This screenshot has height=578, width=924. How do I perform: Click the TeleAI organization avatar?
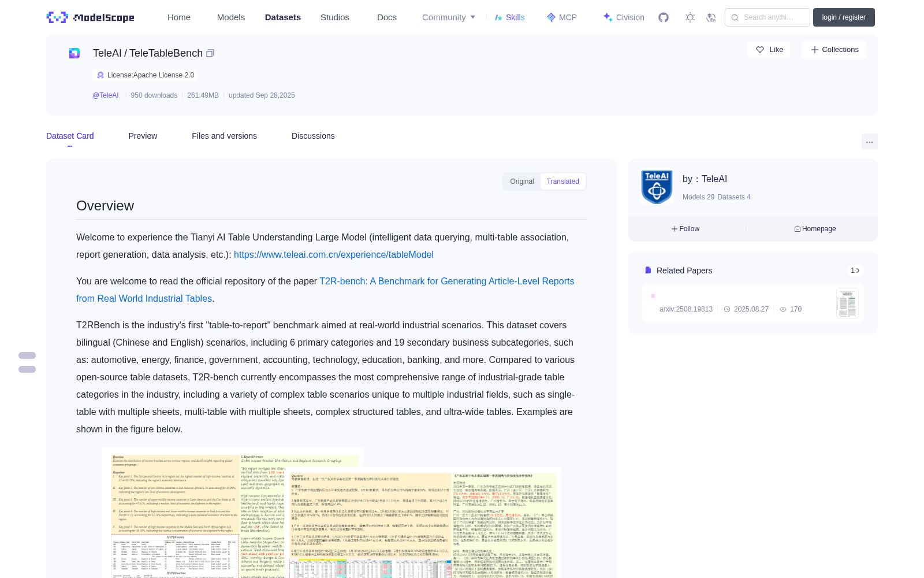tap(657, 187)
